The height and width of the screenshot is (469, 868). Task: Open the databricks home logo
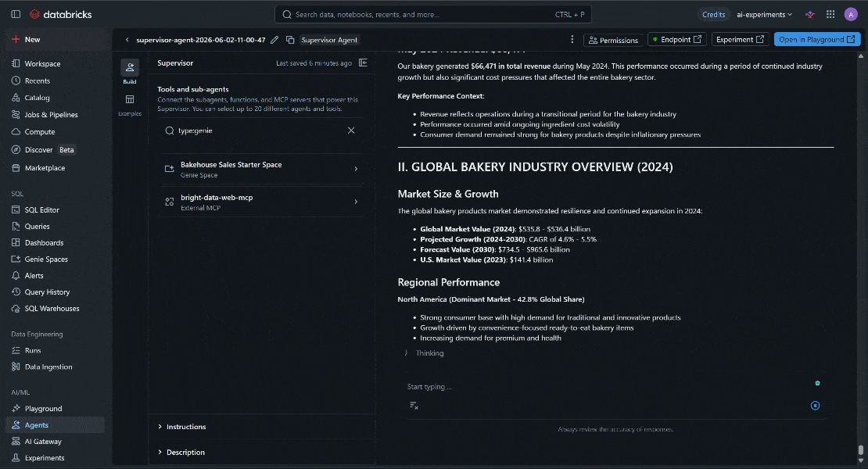61,14
